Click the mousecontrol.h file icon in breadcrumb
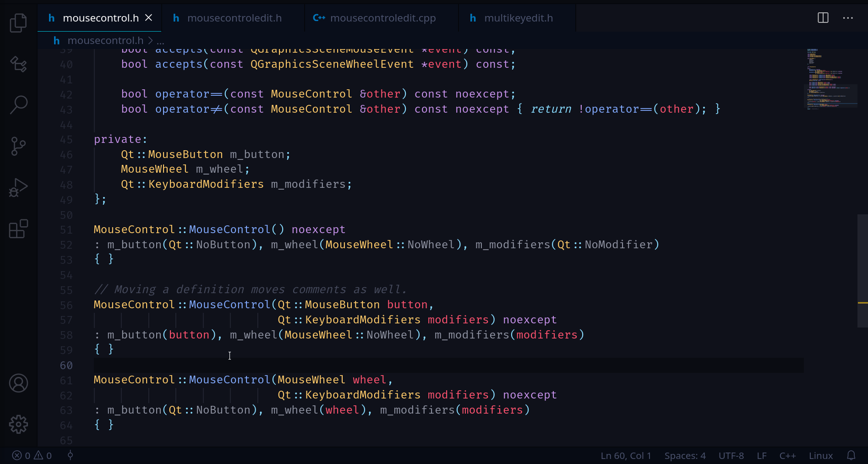 click(x=56, y=40)
